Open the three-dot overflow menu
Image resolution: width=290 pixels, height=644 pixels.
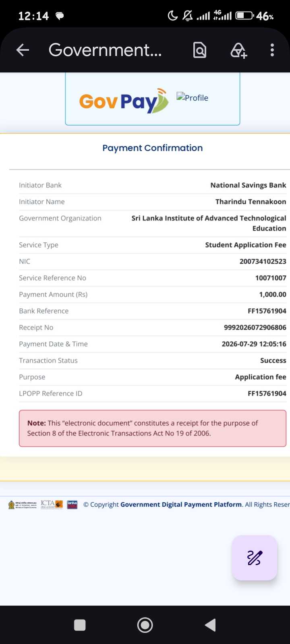tap(272, 50)
